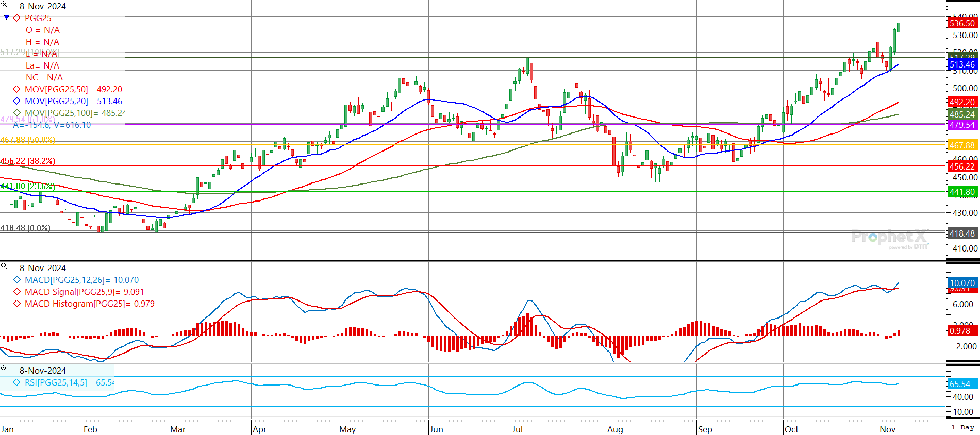Click the Oct label on the time axis
The image size is (980, 435).
click(791, 429)
